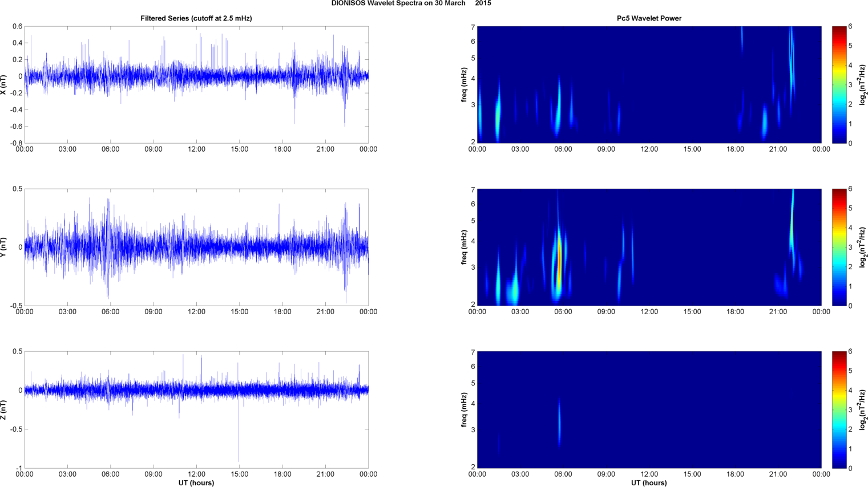Screen dimensions: 868x487
Task: Click the red power peak in the Y spectrum
Action: click(559, 259)
